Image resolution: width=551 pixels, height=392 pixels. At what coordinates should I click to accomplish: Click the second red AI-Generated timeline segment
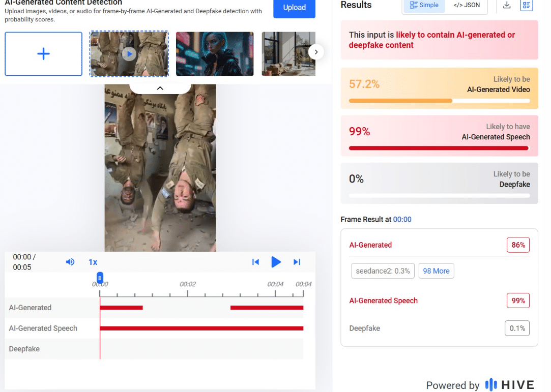[267, 308]
